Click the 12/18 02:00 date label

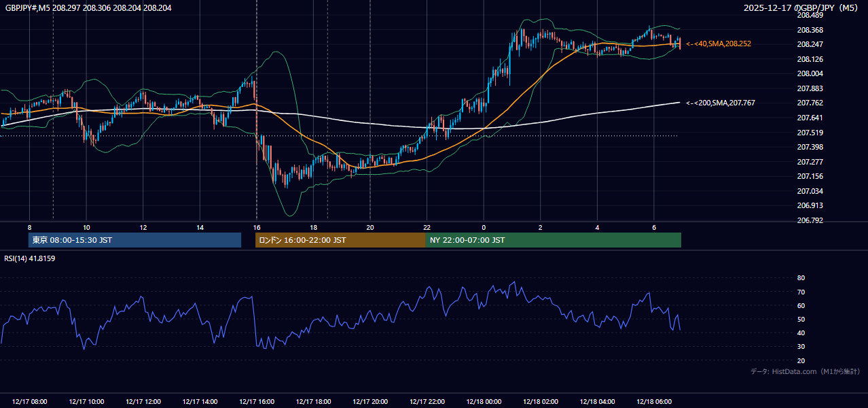(541, 402)
